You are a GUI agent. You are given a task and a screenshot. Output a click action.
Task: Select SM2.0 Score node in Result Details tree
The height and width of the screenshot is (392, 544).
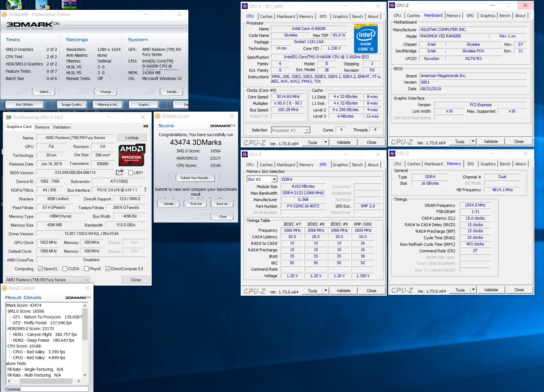coord(26,311)
